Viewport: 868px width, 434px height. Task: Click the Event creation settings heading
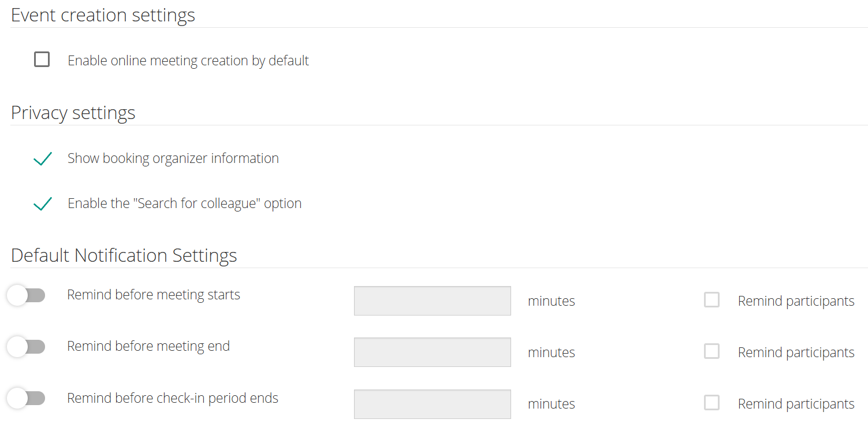point(103,14)
